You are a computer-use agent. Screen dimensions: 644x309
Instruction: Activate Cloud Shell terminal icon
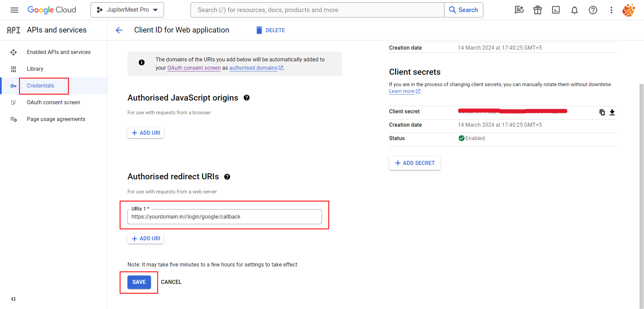556,10
